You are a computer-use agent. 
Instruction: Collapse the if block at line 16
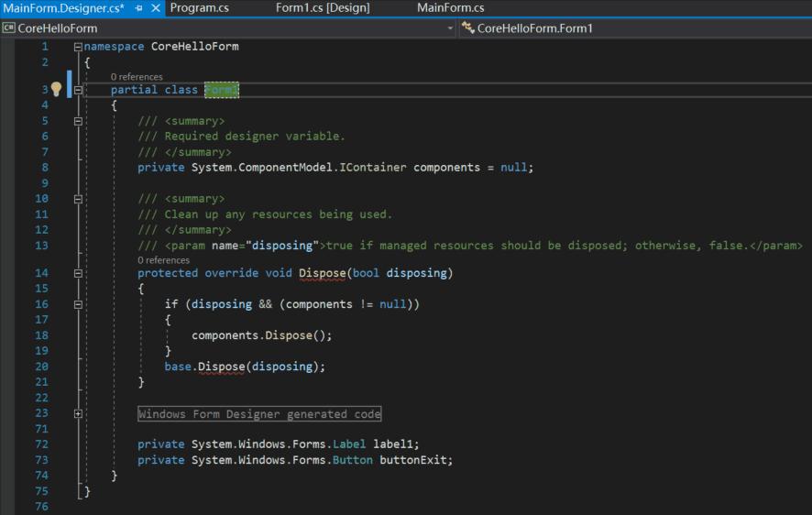pos(78,304)
